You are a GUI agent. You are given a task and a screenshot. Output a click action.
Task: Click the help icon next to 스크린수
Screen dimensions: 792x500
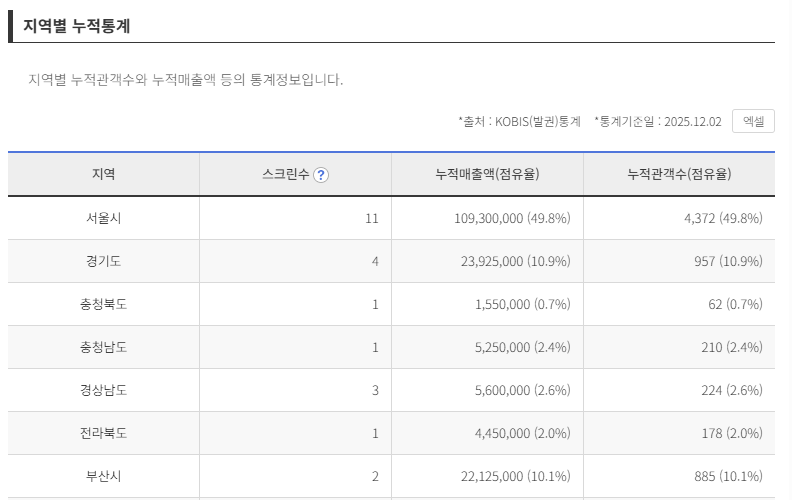pos(321,175)
